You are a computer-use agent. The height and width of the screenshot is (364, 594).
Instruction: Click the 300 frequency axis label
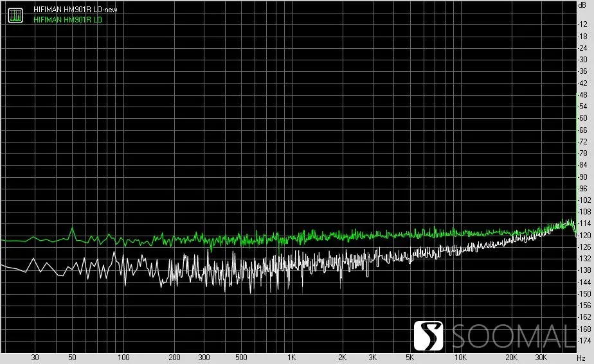(204, 357)
